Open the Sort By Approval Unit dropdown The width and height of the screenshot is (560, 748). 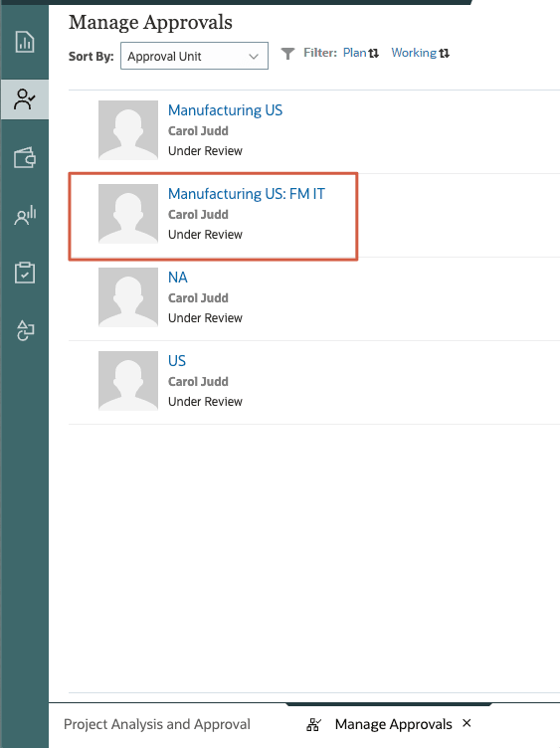[x=194, y=56]
